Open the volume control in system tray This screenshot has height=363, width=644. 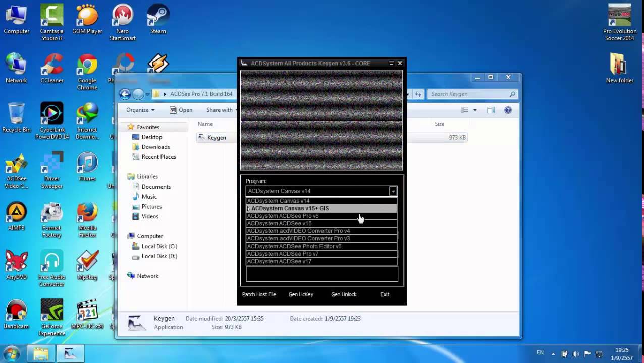point(576,354)
